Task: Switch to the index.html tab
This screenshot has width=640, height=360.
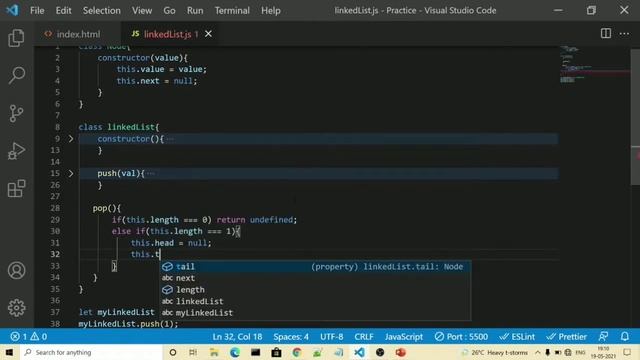Action: (78, 34)
